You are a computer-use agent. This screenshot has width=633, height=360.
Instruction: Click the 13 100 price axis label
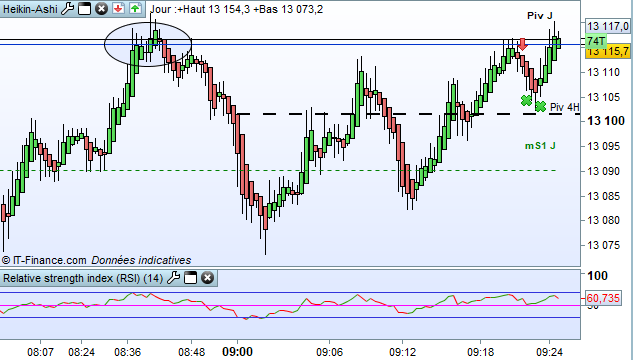point(606,121)
